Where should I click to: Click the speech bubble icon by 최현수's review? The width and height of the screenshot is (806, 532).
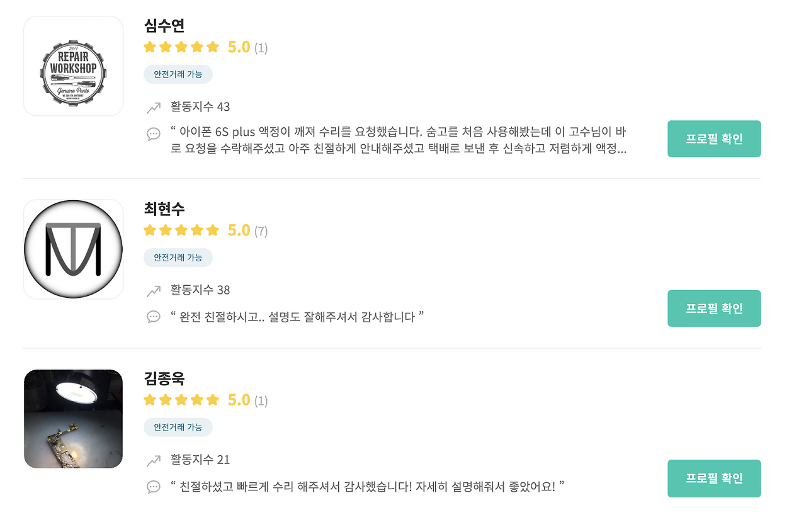click(x=154, y=317)
